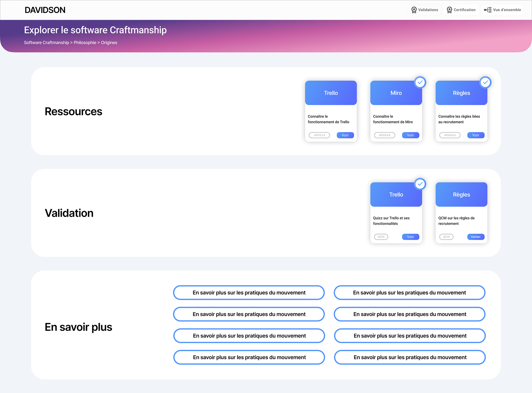
Task: Click first left En savoir plus button
Action: pyautogui.click(x=249, y=293)
